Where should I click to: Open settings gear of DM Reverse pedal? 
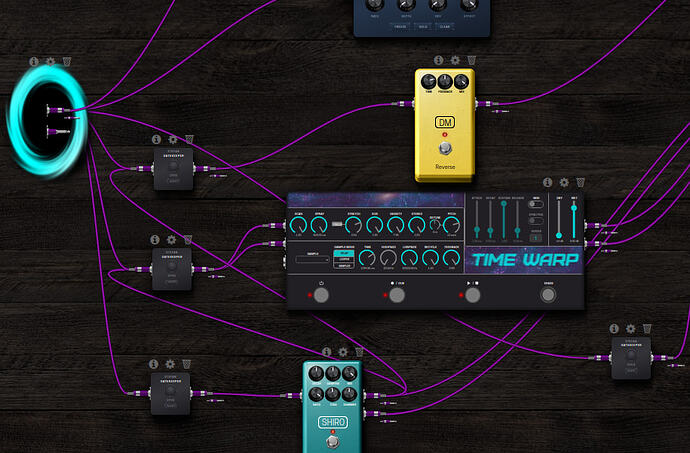tap(455, 60)
